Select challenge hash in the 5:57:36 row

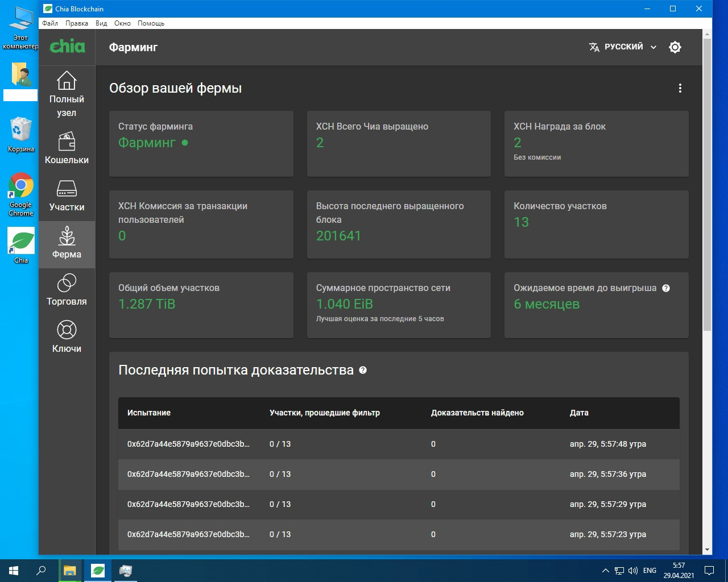pyautogui.click(x=188, y=474)
